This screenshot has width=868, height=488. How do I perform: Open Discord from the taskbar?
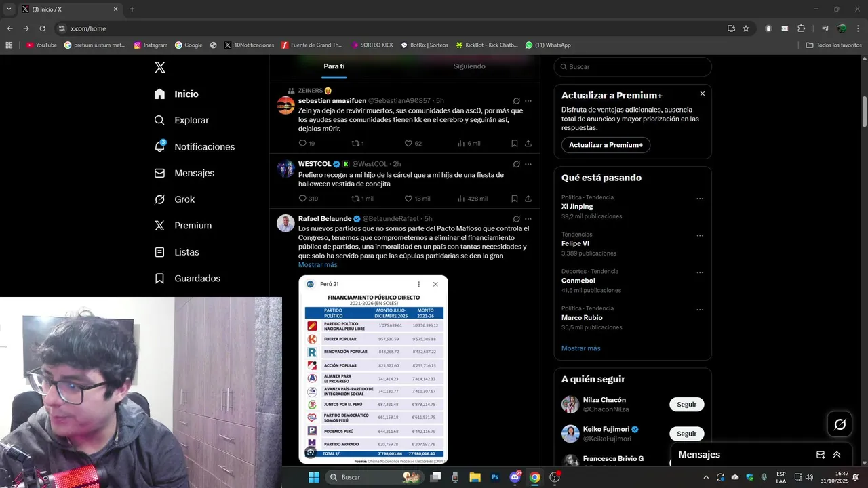[515, 477]
